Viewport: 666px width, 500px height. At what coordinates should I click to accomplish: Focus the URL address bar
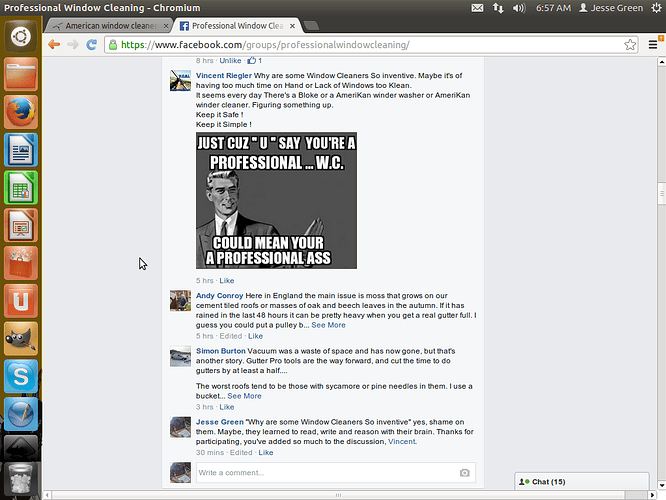[370, 45]
